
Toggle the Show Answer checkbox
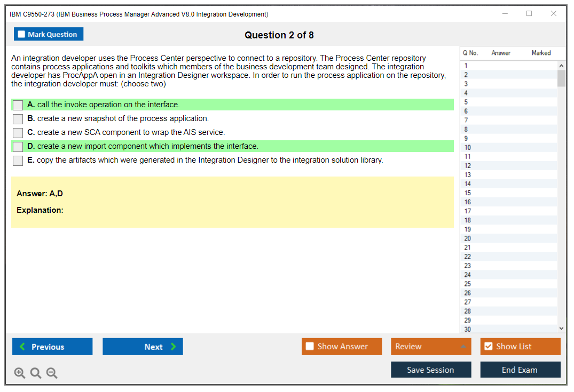pyautogui.click(x=310, y=347)
